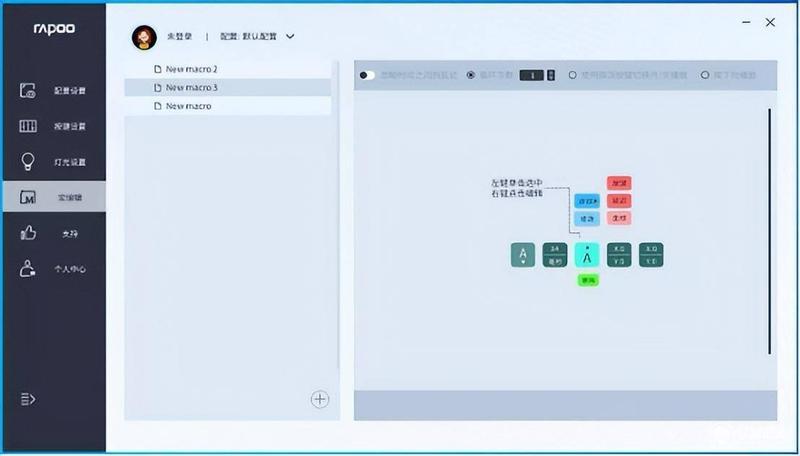Select the loop count radio button
The image size is (800, 456).
pos(470,75)
